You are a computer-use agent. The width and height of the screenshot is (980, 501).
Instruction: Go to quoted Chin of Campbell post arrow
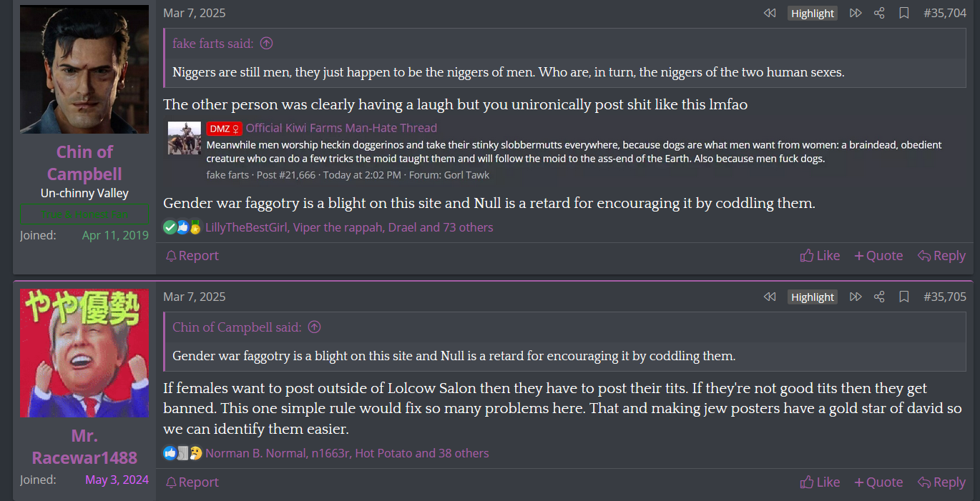[x=314, y=327]
